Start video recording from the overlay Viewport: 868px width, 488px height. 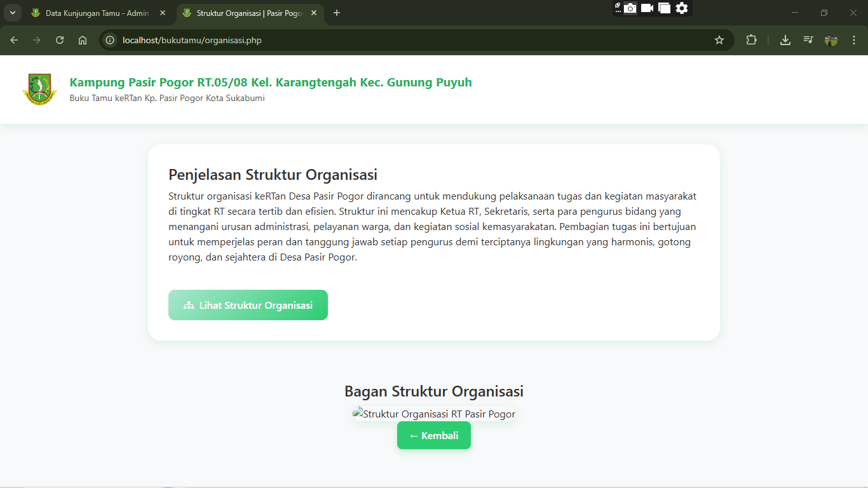click(x=647, y=8)
